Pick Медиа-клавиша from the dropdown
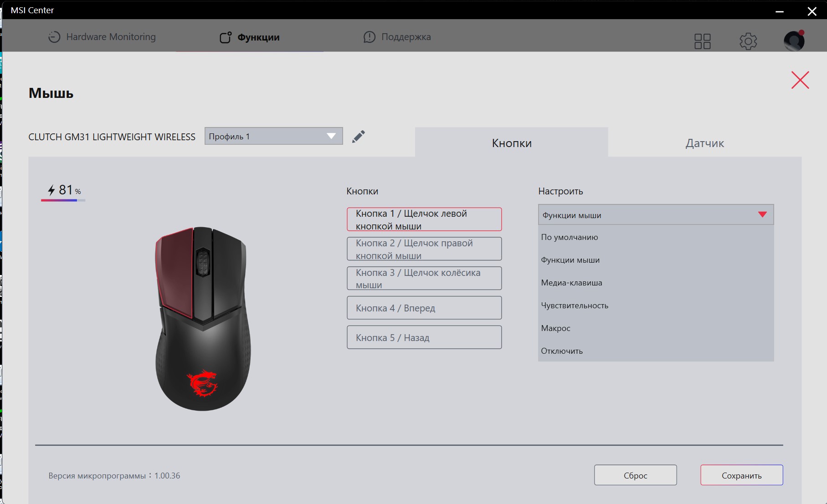The width and height of the screenshot is (827, 504). click(571, 283)
